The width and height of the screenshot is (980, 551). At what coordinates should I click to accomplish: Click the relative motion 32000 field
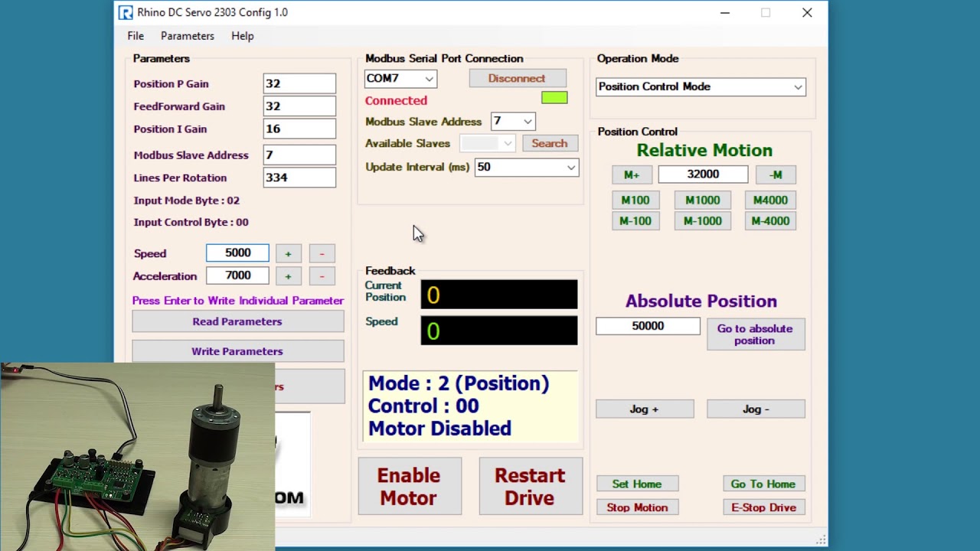[x=703, y=174]
